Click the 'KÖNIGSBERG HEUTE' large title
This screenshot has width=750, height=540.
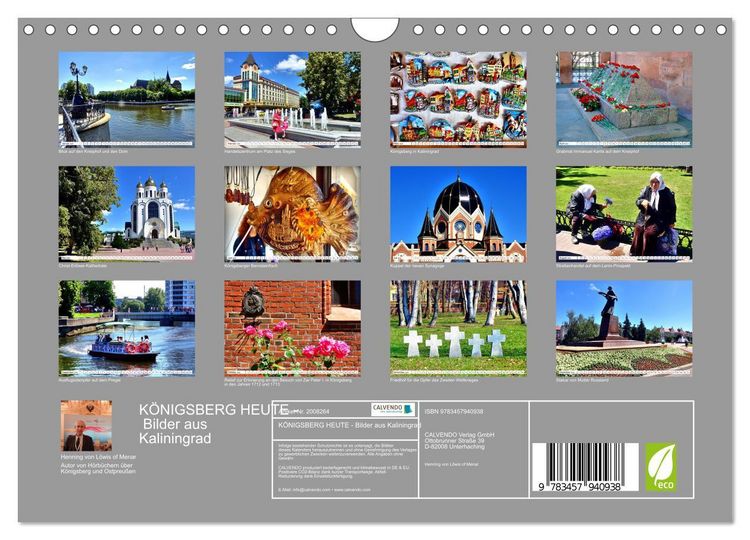click(x=214, y=409)
